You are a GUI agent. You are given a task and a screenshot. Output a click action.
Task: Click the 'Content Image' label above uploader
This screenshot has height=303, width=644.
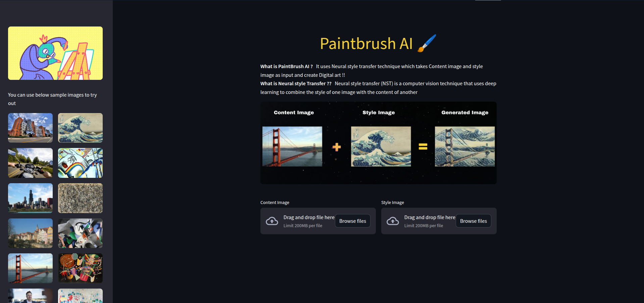[x=275, y=203]
